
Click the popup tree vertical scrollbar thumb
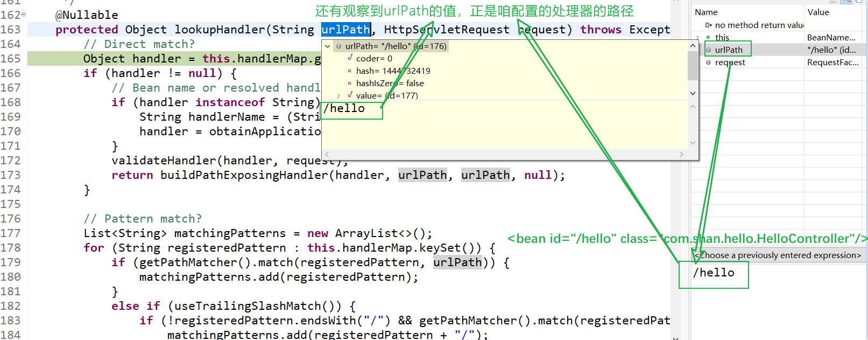point(693,66)
